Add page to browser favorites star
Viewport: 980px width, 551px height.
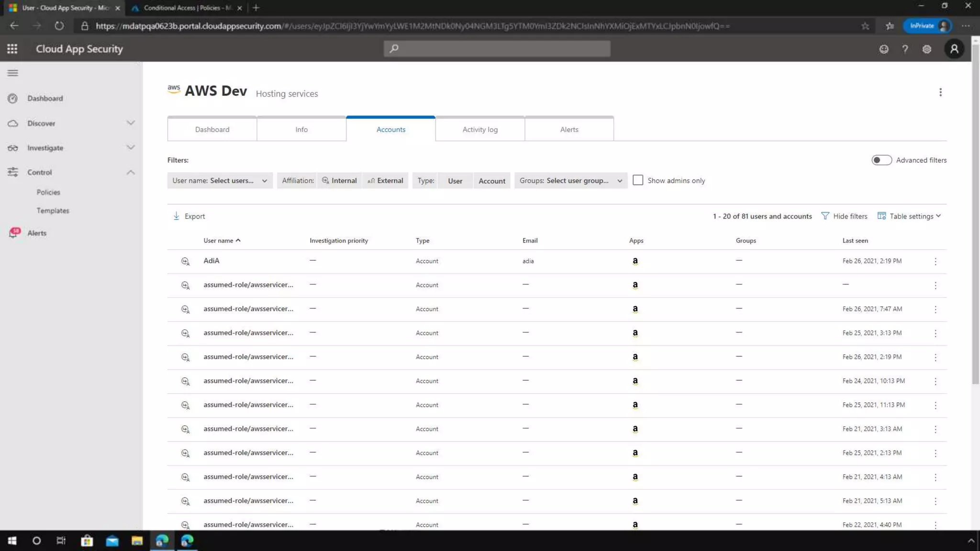865,26
